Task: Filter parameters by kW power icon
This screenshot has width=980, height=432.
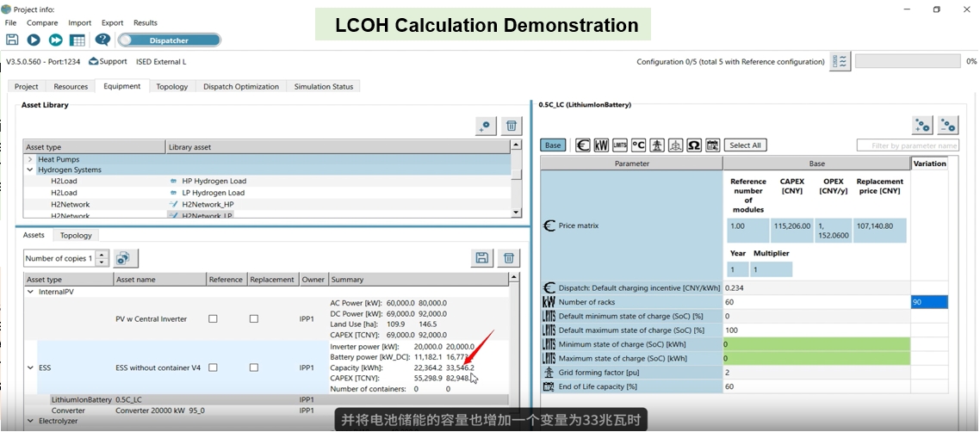Action: 601,145
